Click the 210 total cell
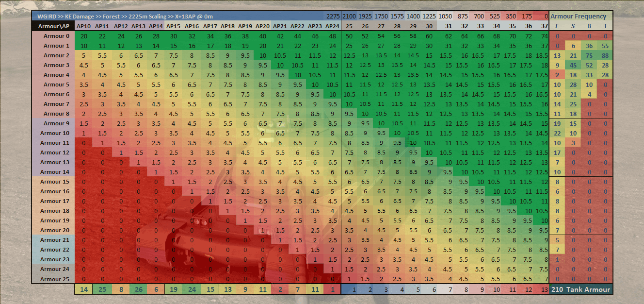 click(x=557, y=289)
